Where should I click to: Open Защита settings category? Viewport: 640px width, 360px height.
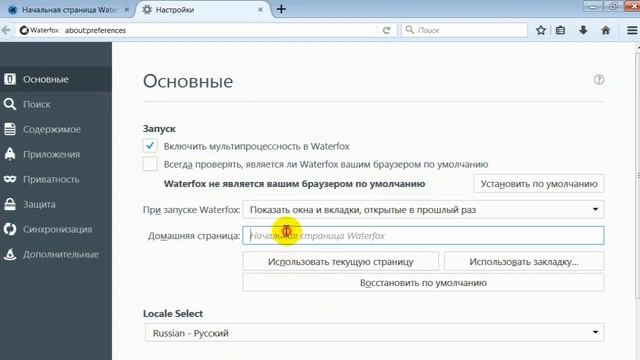56,204
